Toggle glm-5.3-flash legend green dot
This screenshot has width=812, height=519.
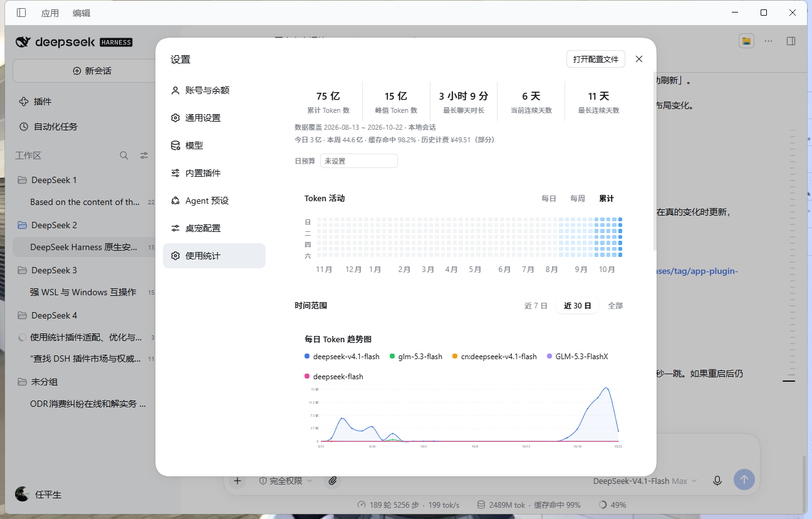(x=392, y=357)
